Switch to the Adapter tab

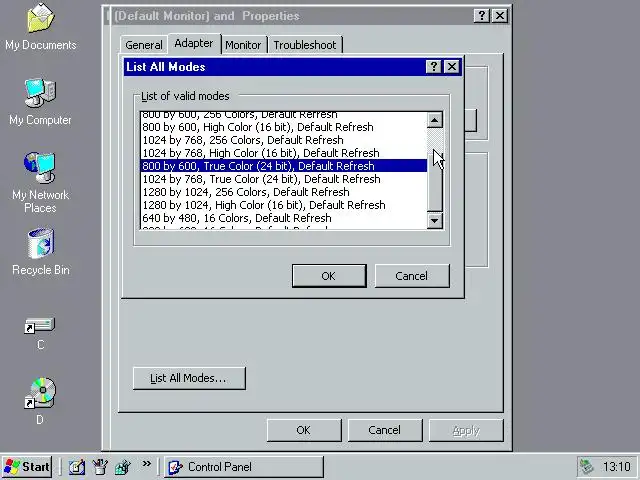click(194, 43)
